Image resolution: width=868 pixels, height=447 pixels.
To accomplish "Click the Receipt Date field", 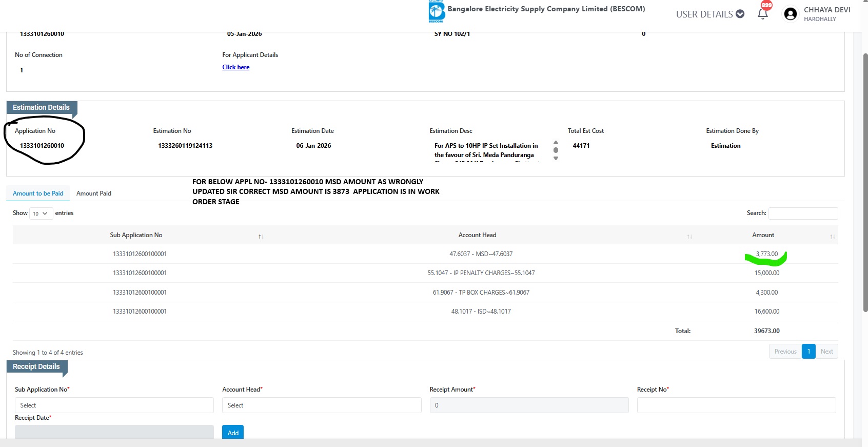I will coord(114,432).
